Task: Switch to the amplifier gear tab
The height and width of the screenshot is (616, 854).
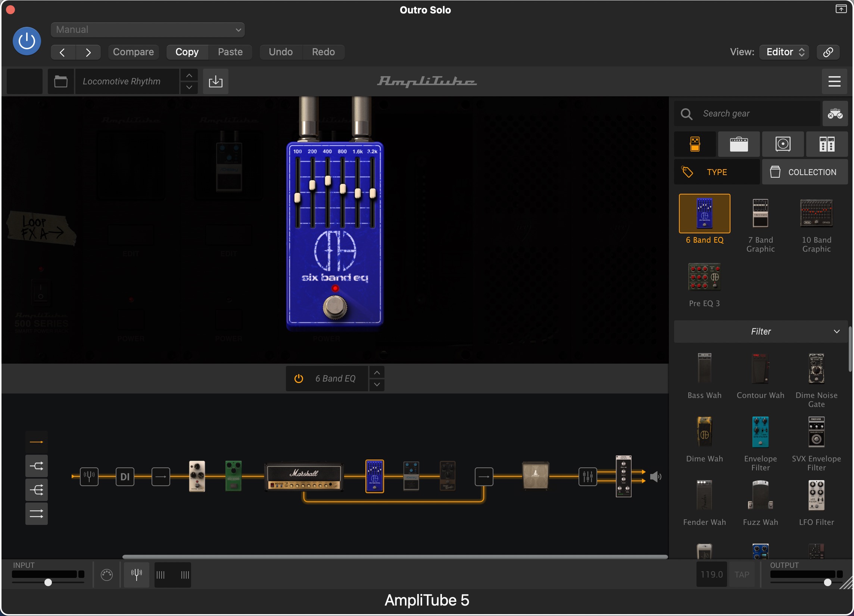Action: coord(739,144)
